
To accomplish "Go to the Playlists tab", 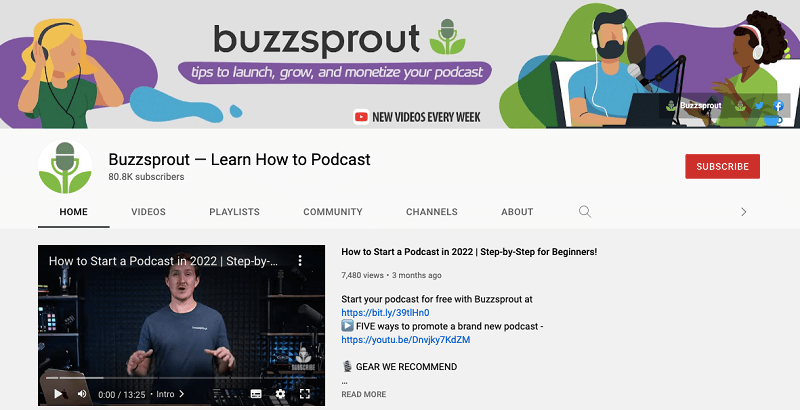I will 234,212.
